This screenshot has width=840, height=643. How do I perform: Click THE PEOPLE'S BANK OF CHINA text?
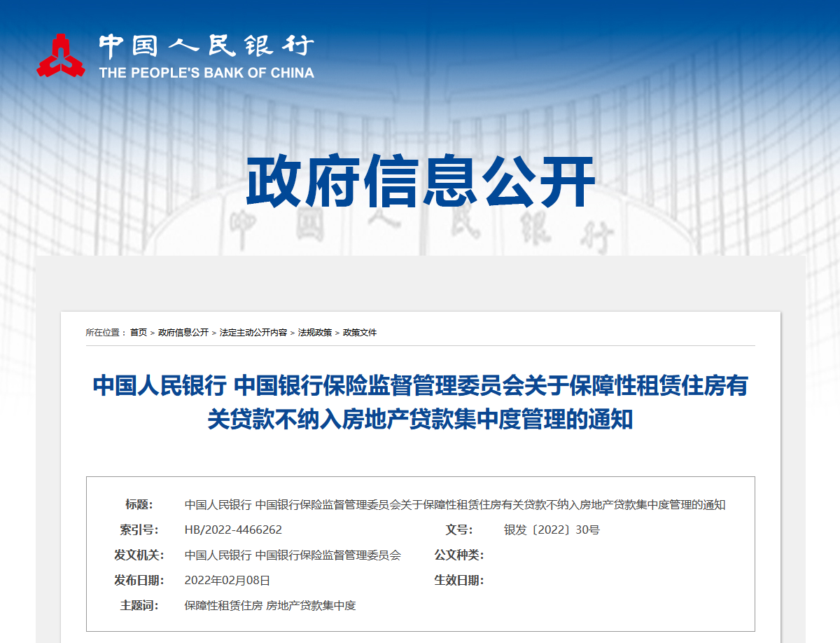pos(206,72)
